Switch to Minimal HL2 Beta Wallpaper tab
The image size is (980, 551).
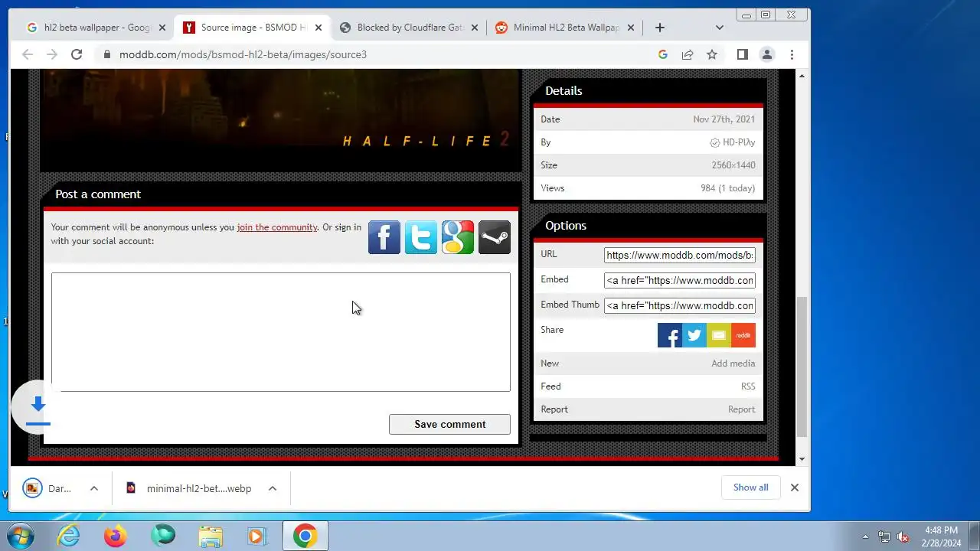pos(565,28)
